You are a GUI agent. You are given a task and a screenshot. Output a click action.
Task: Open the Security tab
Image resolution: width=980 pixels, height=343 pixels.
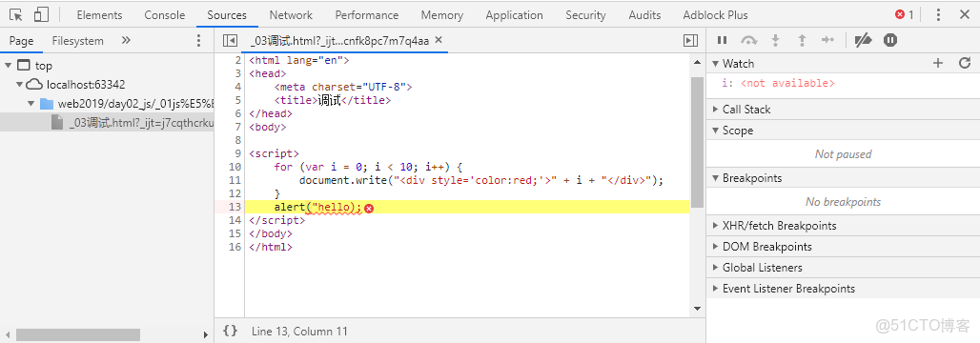585,15
